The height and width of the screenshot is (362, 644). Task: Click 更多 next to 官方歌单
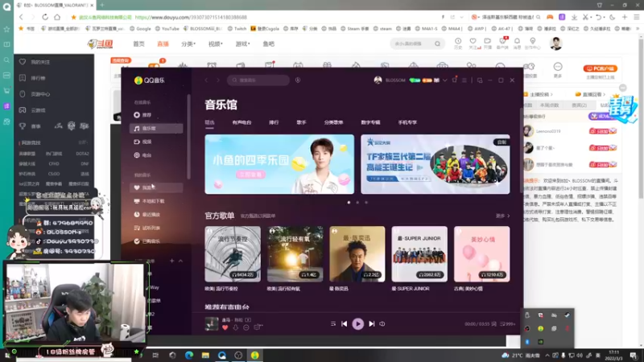[502, 216]
